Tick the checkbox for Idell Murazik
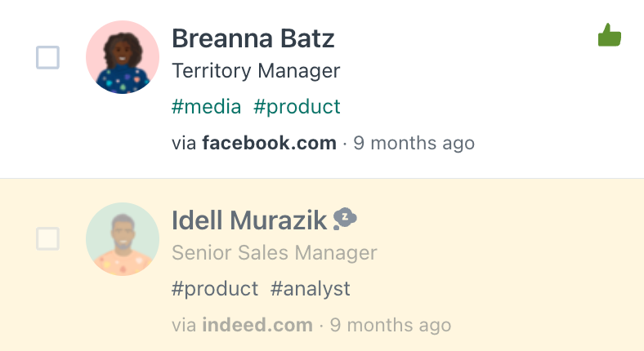Viewport: 644px width, 351px height. [47, 238]
